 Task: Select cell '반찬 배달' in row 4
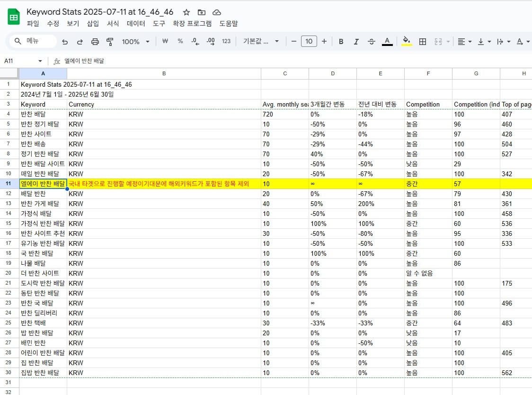[43, 114]
